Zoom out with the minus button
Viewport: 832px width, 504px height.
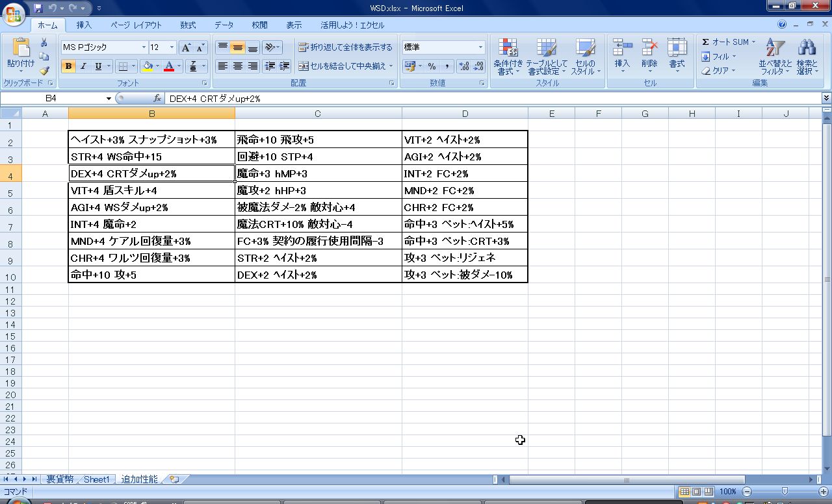tap(747, 492)
